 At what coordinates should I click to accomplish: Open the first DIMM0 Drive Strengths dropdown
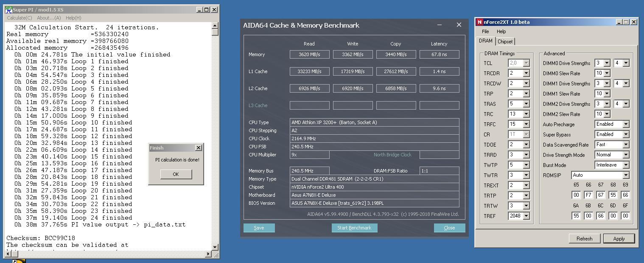607,63
